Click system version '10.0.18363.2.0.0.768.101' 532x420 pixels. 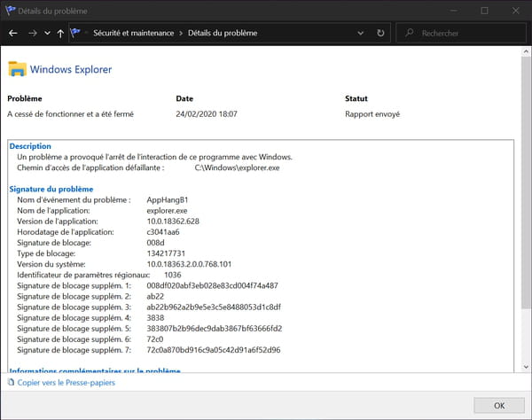click(x=189, y=264)
